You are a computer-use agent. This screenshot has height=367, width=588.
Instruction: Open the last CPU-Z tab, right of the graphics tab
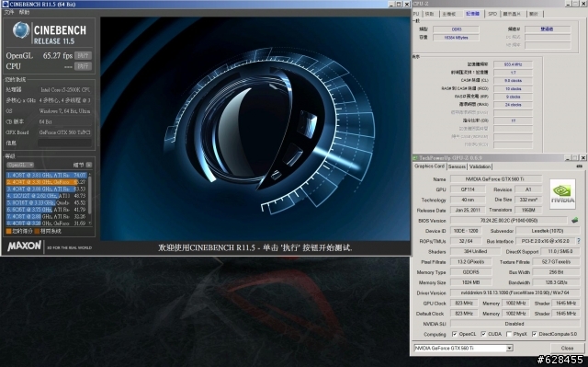tap(534, 14)
